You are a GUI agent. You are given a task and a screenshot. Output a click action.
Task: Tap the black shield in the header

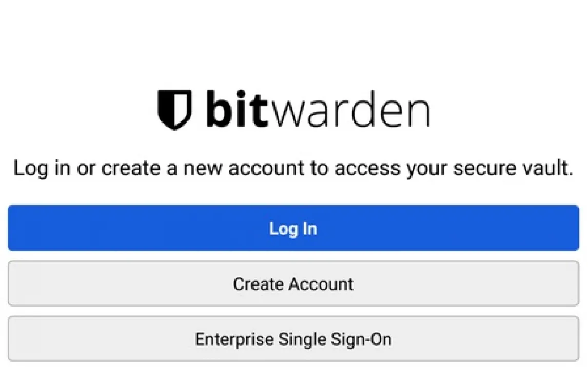pyautogui.click(x=174, y=109)
